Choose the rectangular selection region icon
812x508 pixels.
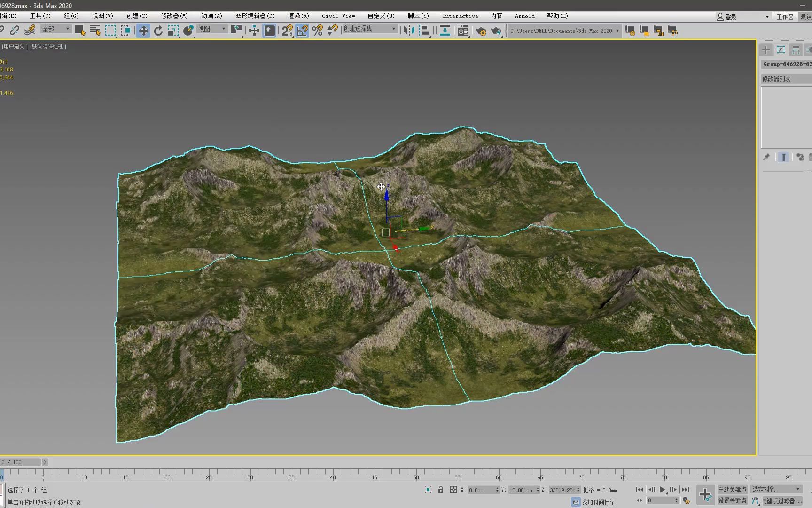click(x=110, y=31)
